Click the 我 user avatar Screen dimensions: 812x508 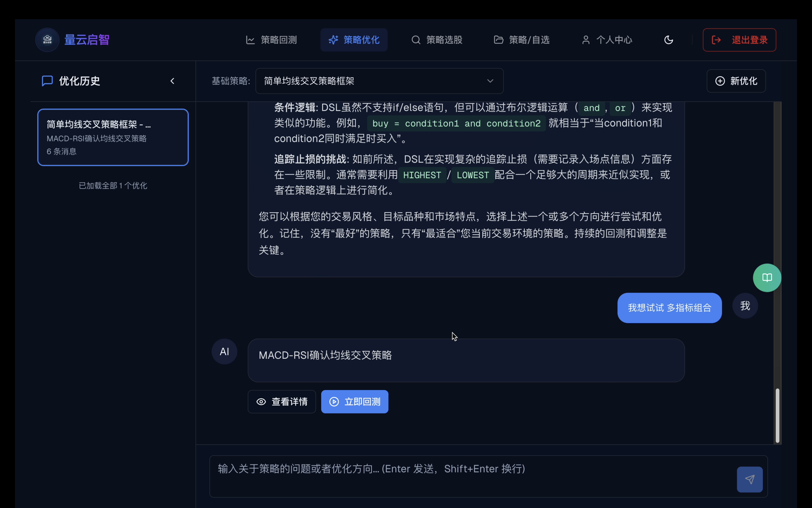(x=745, y=306)
